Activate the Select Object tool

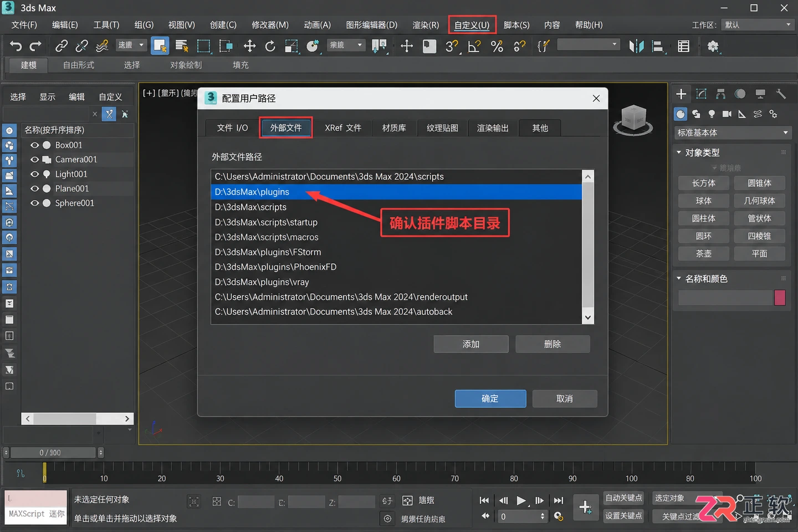[x=160, y=46]
